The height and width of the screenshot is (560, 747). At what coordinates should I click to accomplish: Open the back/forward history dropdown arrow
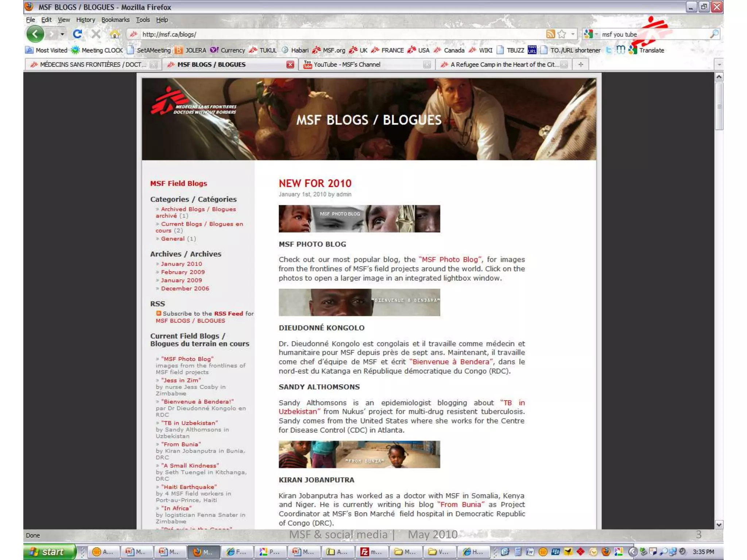(x=63, y=34)
